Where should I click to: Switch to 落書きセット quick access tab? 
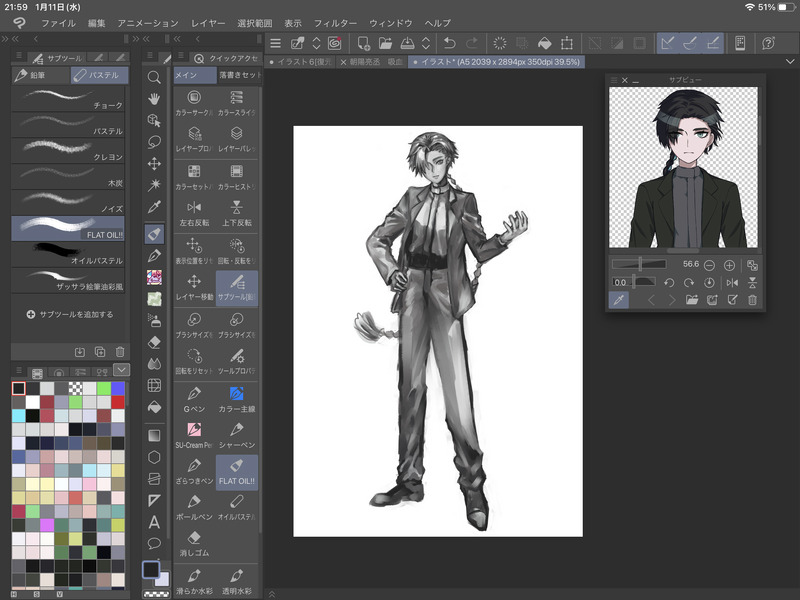(x=238, y=75)
